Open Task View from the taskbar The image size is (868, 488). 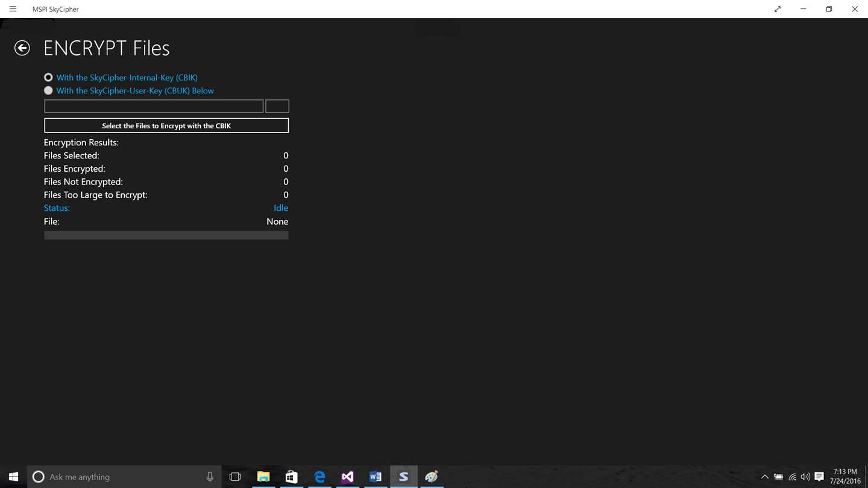tap(235, 477)
